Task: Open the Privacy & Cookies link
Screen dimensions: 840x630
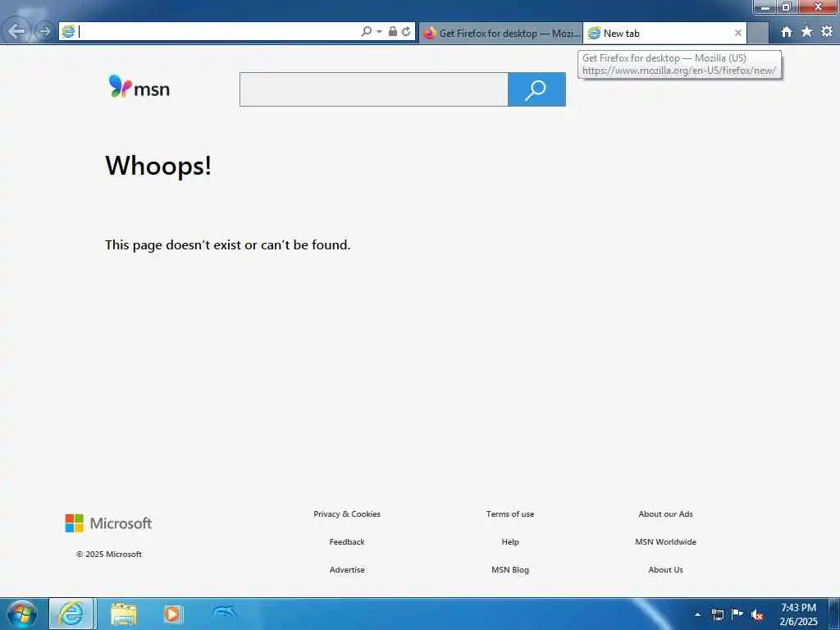Action: [x=347, y=514]
